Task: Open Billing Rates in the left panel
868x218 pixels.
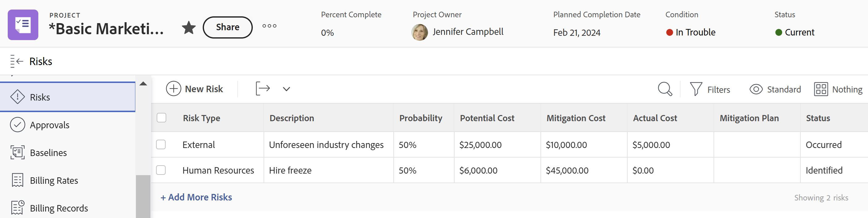Action: tap(53, 181)
